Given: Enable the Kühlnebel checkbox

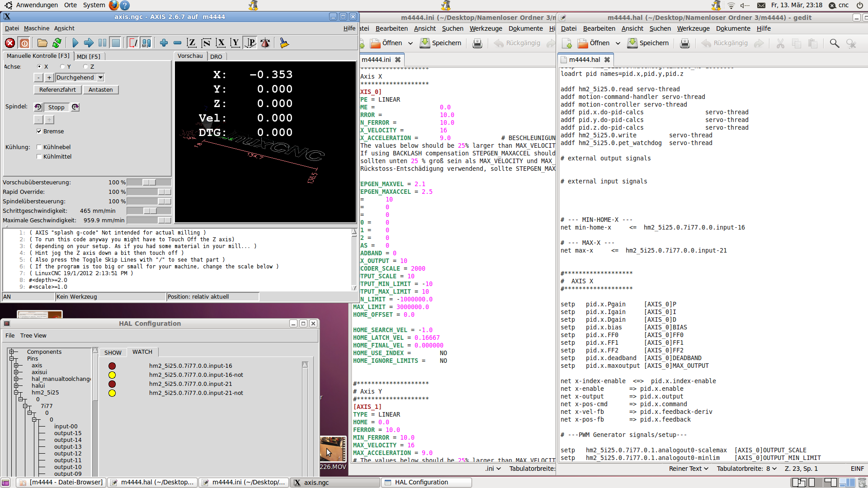Looking at the screenshot, I should [39, 147].
